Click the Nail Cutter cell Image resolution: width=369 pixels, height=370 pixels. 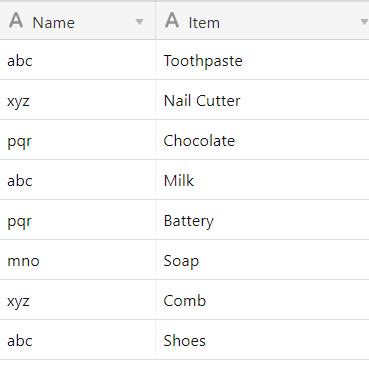point(262,100)
